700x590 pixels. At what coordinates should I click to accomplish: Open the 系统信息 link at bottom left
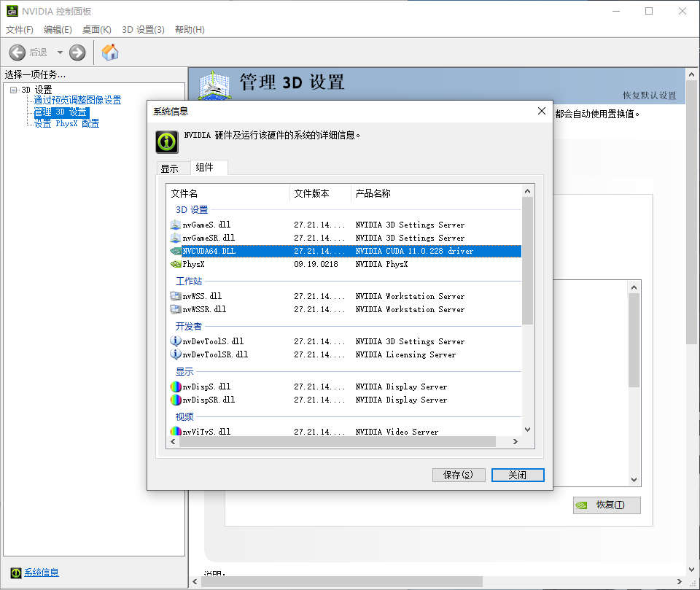42,572
